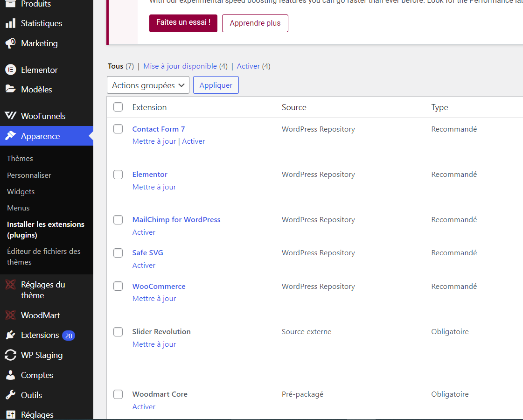Image resolution: width=523 pixels, height=420 pixels.
Task: Open Installer les extensions (plugins) item
Action: [46, 230]
